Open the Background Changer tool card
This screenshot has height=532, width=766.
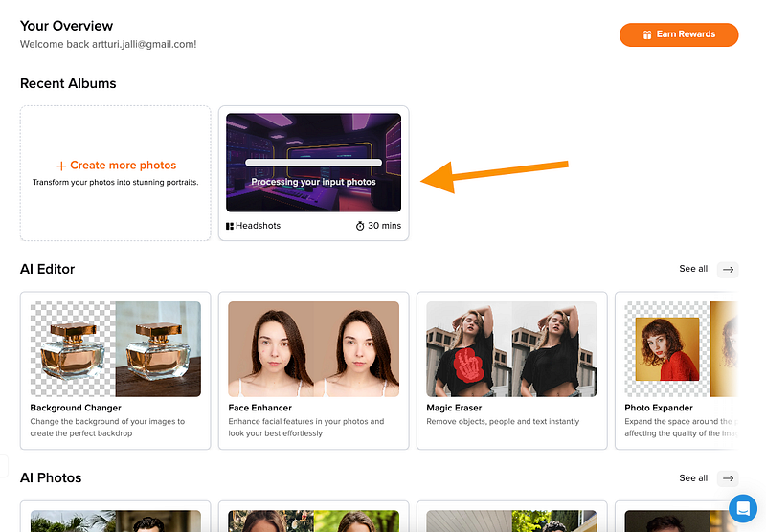(115, 370)
